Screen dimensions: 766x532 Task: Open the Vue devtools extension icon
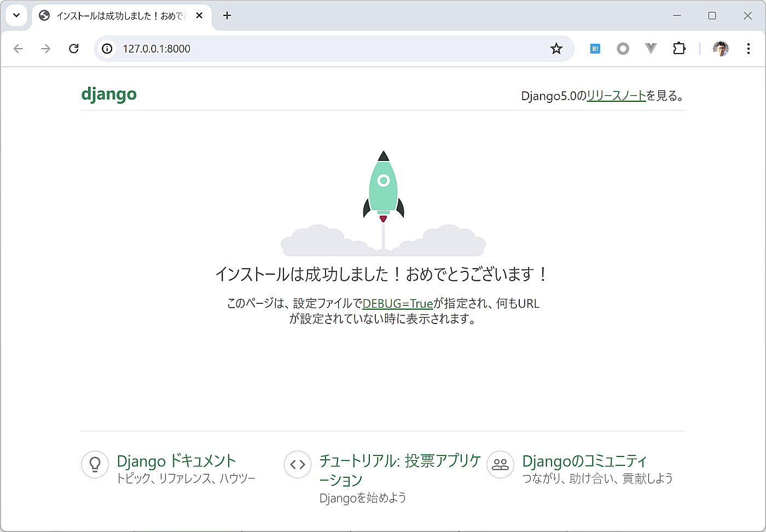(651, 49)
